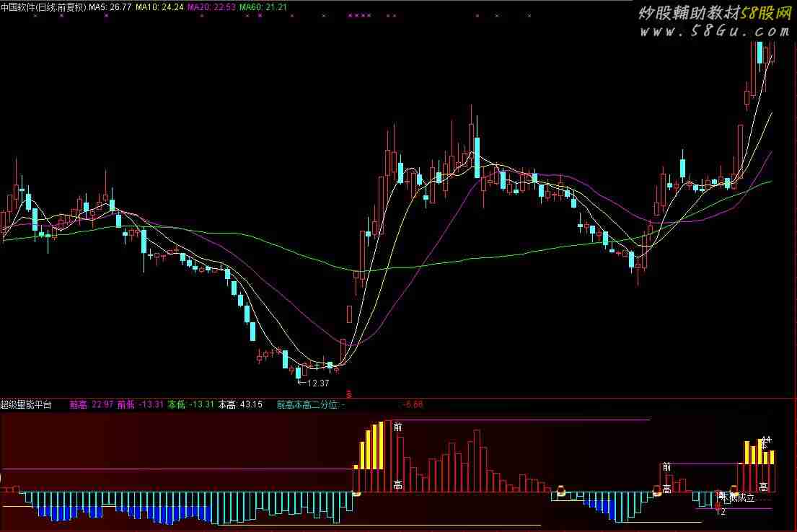Click the 44 label above the yellow bars
The width and height of the screenshot is (797, 532).
coord(766,439)
